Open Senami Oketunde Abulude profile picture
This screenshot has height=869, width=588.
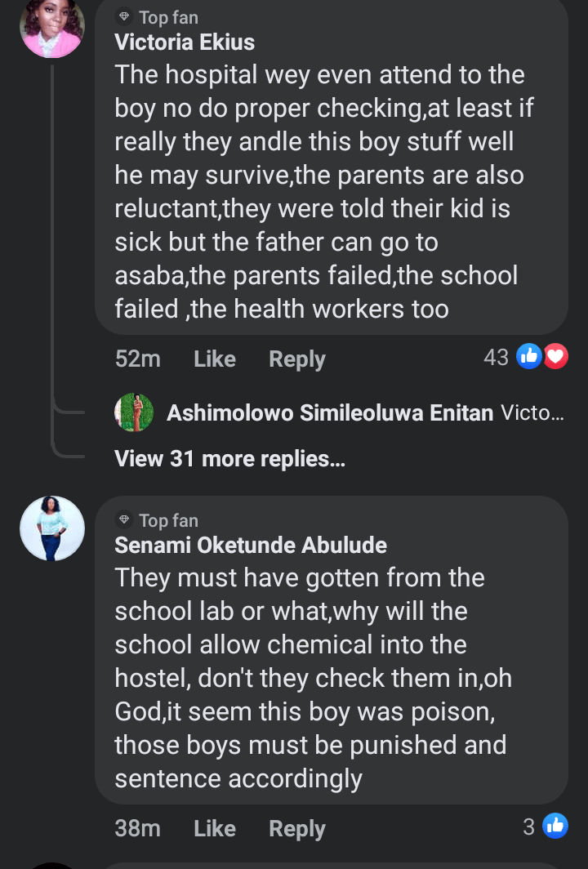(51, 528)
